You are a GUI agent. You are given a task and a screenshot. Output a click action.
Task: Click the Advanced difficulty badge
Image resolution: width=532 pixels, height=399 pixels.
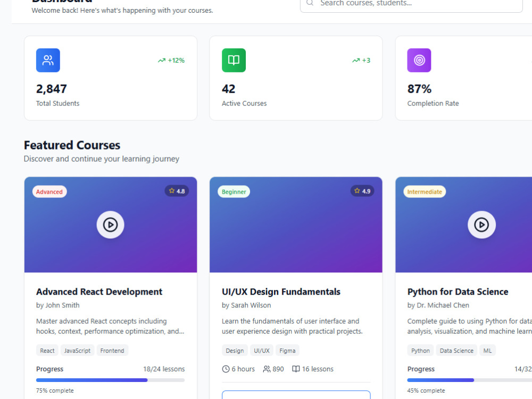click(x=49, y=192)
